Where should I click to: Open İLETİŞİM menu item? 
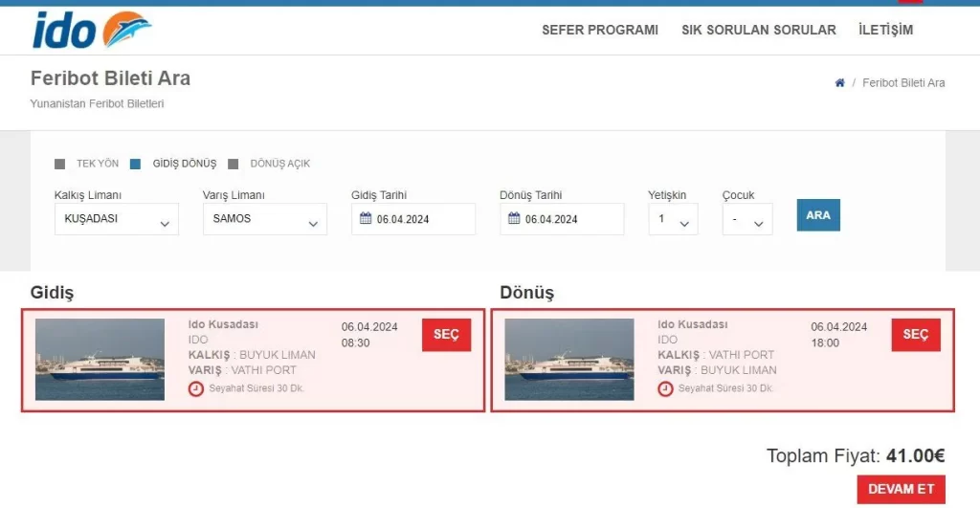click(885, 30)
